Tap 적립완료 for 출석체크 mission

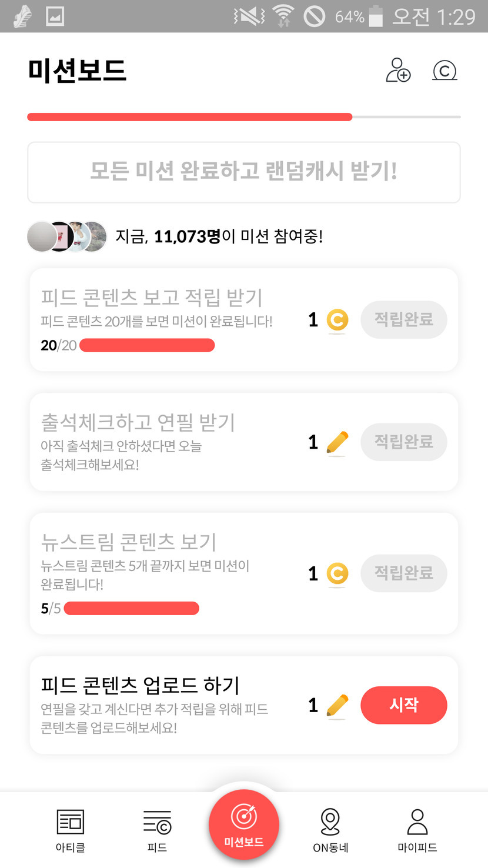[x=403, y=442]
